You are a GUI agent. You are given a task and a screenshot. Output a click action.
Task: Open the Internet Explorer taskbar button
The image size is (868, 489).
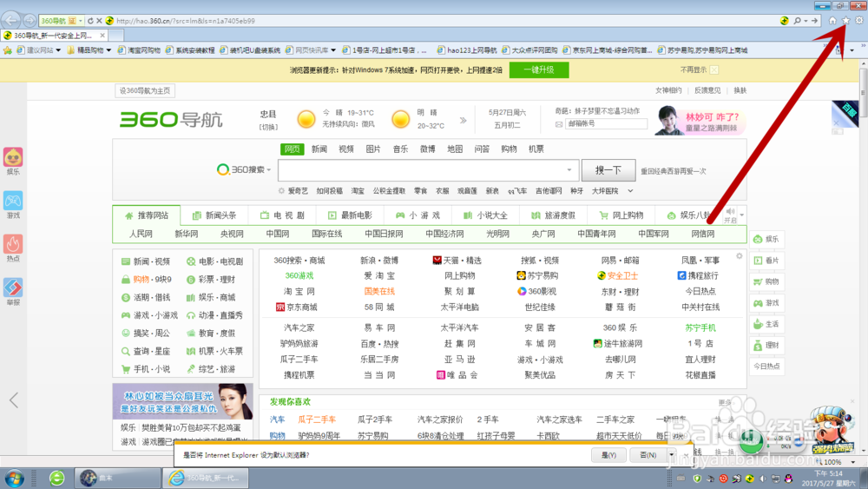point(205,478)
